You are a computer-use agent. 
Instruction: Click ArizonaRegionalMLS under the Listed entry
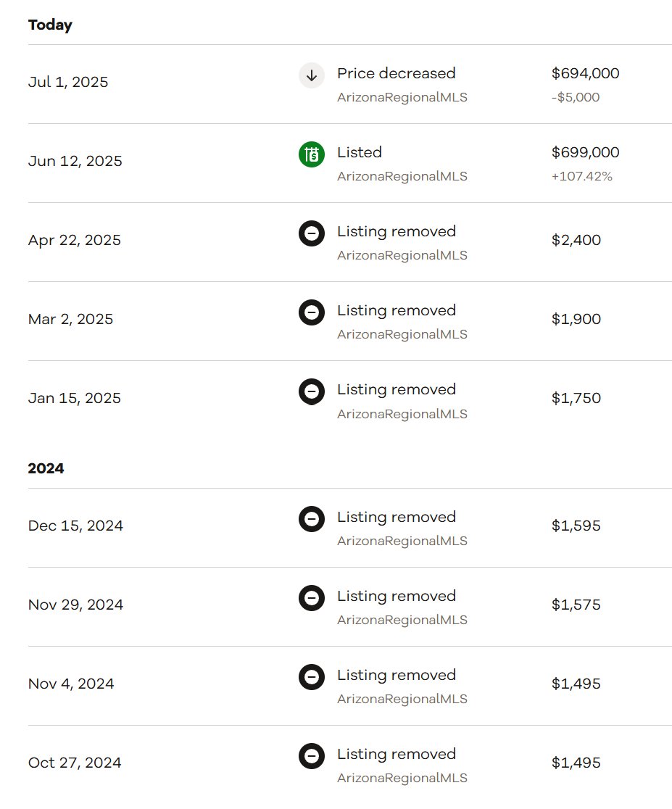pos(402,176)
